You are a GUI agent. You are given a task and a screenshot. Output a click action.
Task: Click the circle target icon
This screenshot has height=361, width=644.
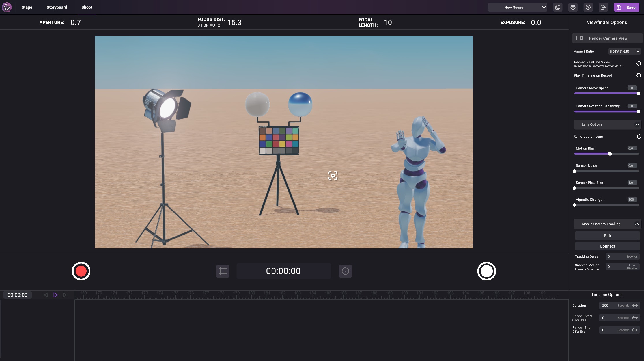(x=345, y=271)
